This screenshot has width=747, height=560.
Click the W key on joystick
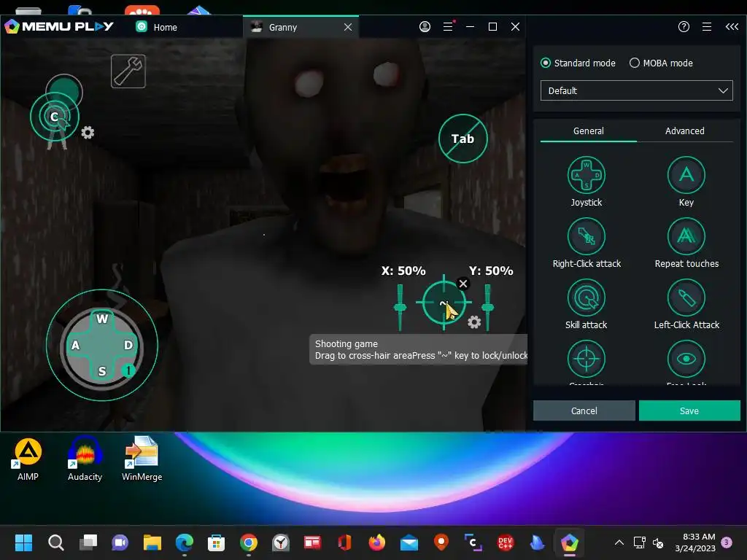102,319
